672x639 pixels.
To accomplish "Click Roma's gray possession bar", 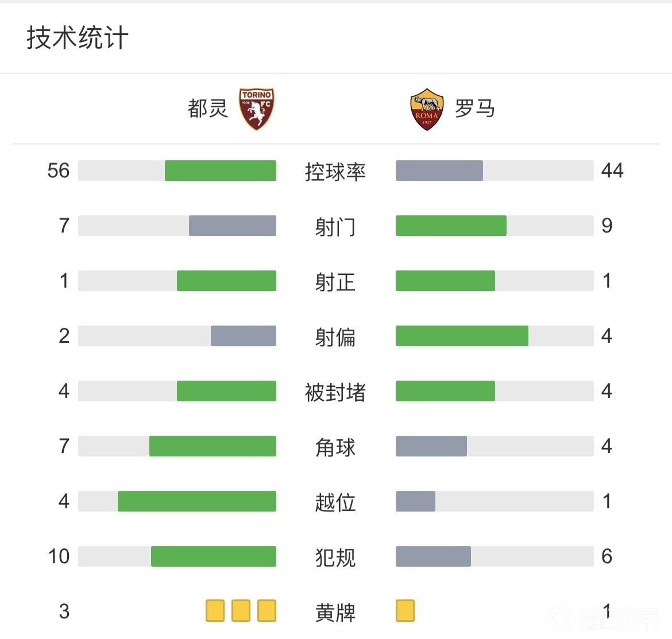I will click(439, 171).
